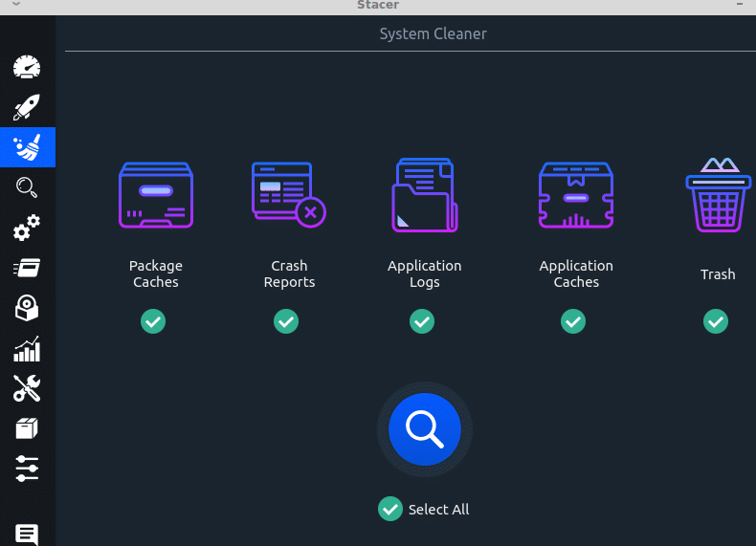Uncheck the Trash checkmark
The image size is (756, 546).
tap(716, 321)
